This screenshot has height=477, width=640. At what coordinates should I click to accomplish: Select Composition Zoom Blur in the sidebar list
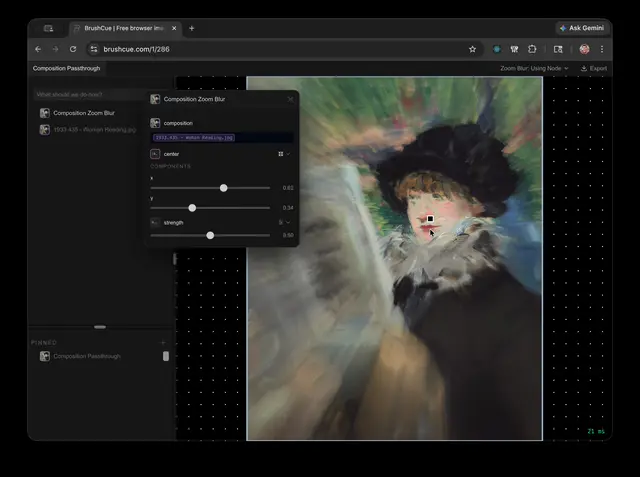(x=84, y=113)
